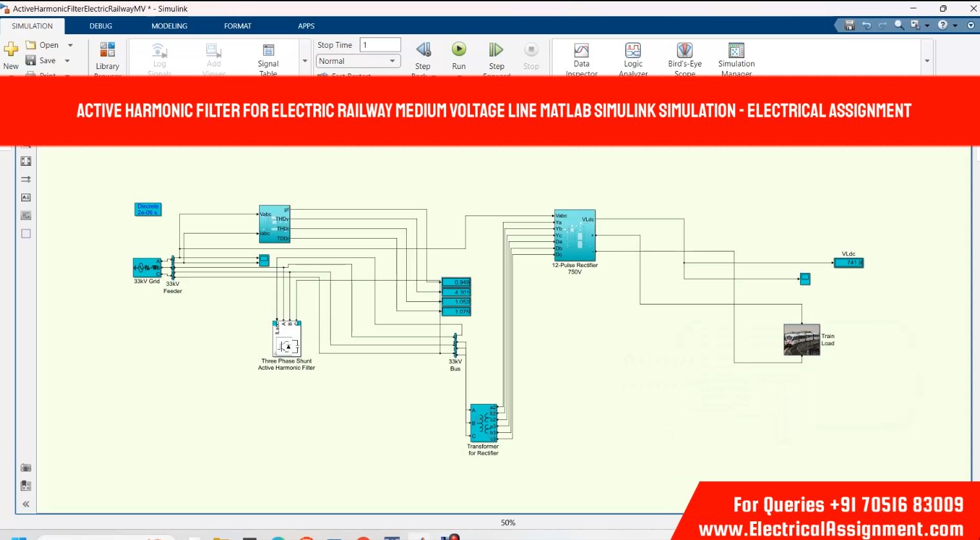Switch to the DEBUG tab
Screen dimensions: 980x540
click(101, 26)
